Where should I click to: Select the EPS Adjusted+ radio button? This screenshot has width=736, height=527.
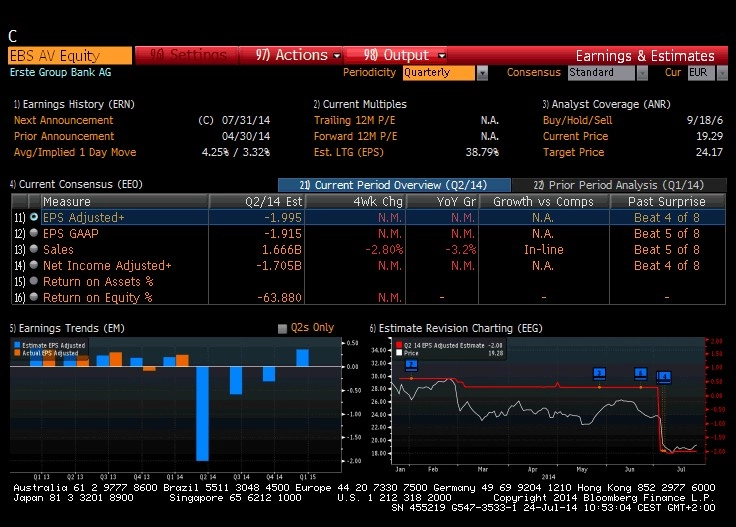coord(34,217)
